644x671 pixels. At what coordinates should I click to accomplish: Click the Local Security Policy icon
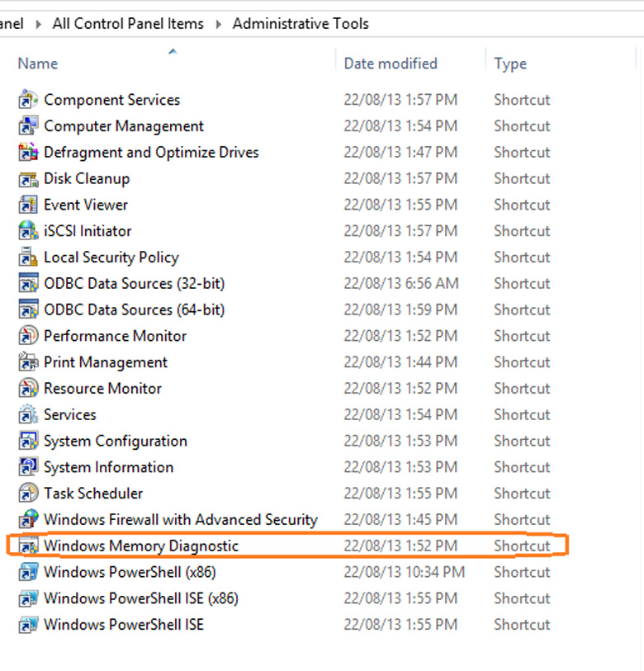pos(28,258)
